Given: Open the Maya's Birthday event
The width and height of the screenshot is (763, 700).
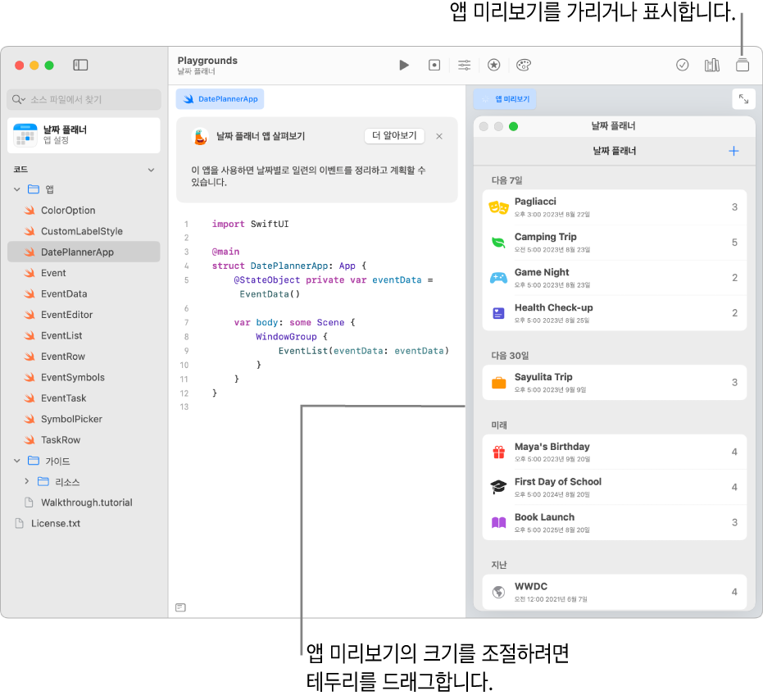Looking at the screenshot, I should click(615, 452).
